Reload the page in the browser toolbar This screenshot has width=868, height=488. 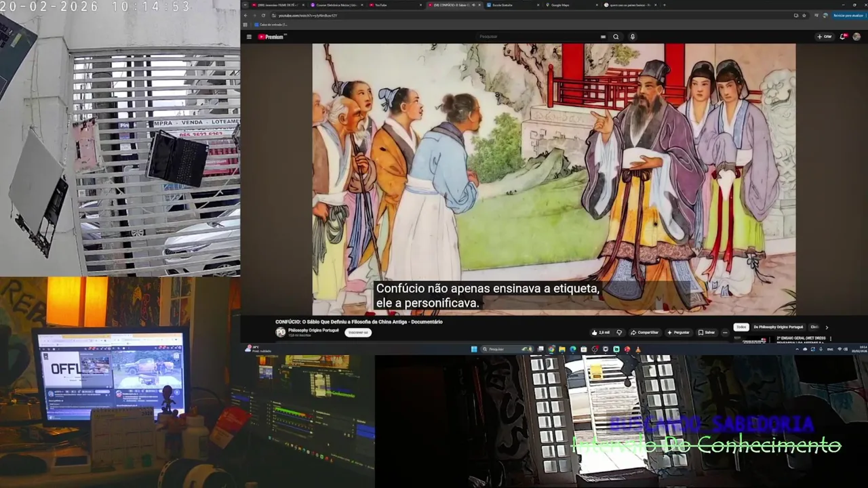[x=263, y=15]
